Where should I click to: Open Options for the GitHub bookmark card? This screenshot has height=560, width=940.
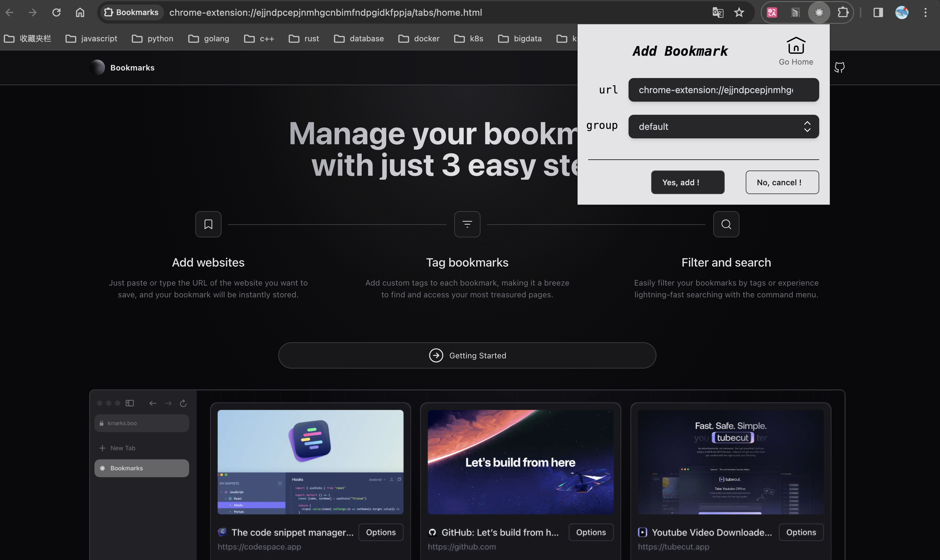pos(591,532)
